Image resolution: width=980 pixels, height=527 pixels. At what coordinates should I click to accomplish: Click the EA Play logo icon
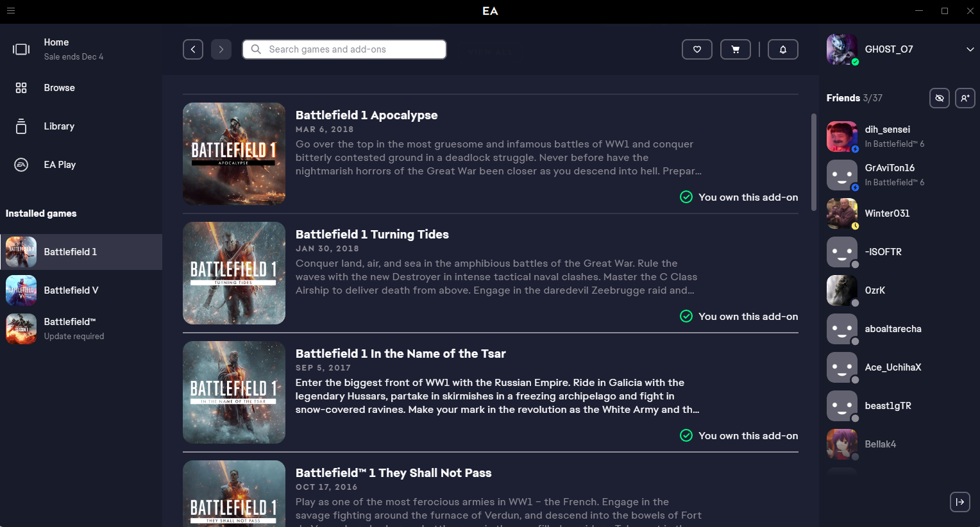[21, 165]
